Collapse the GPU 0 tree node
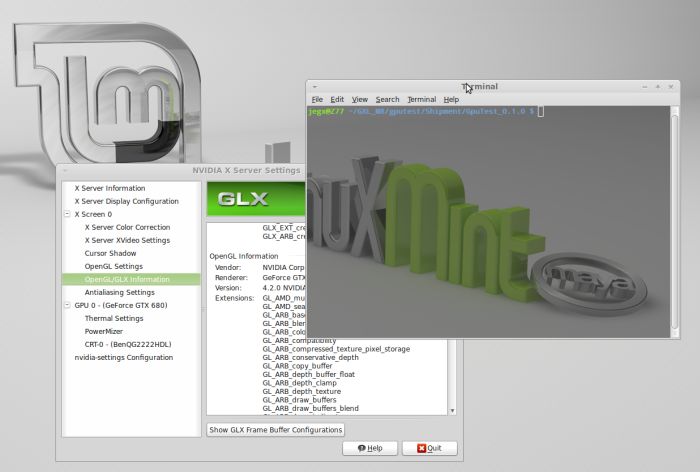 (x=67, y=305)
